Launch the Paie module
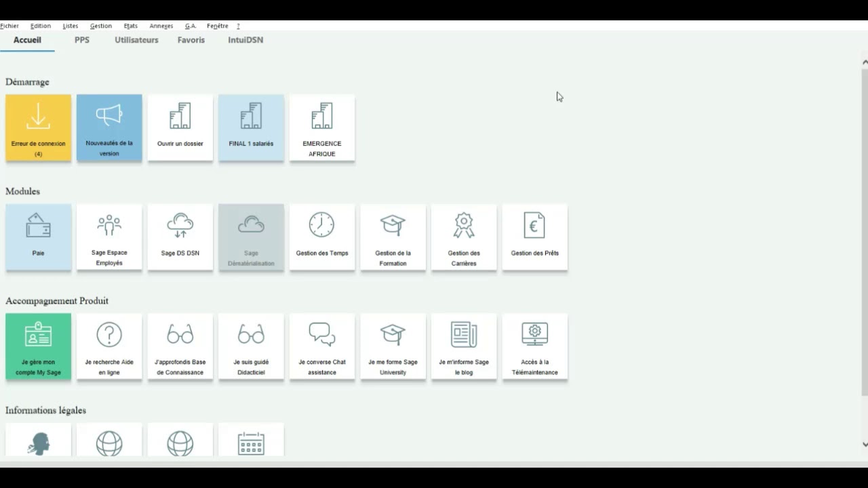 38,237
